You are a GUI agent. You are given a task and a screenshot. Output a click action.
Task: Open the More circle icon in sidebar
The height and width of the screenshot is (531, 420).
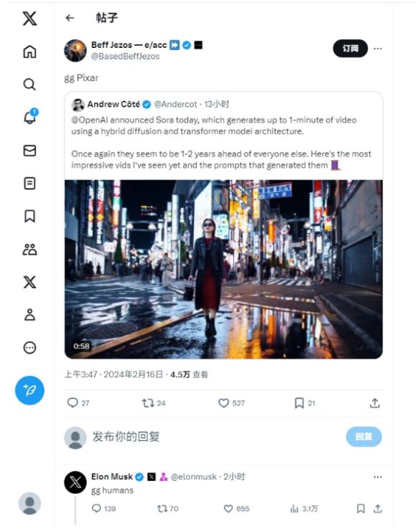coord(29,348)
